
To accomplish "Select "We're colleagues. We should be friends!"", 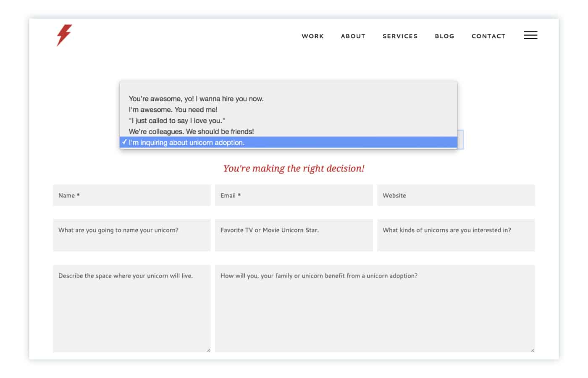I will coord(191,131).
